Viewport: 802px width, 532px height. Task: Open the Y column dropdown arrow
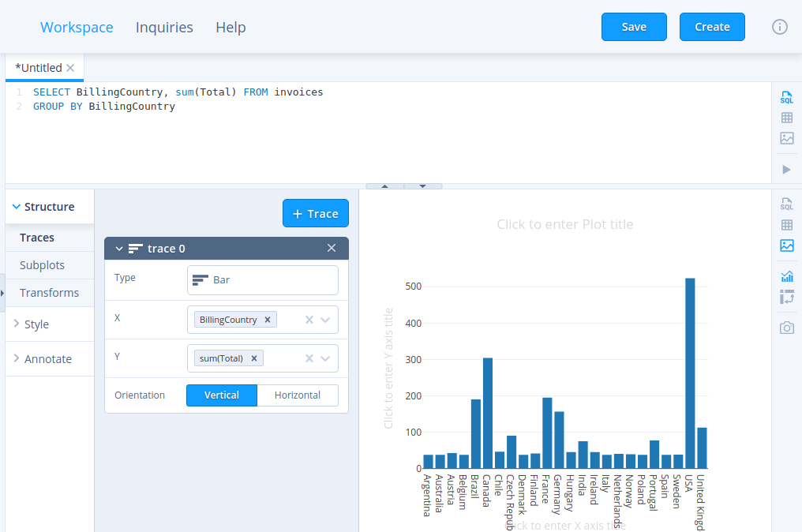(325, 358)
